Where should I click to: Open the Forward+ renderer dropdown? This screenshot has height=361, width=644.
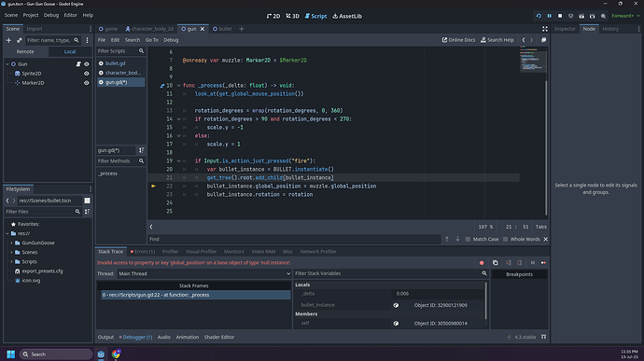click(x=625, y=16)
